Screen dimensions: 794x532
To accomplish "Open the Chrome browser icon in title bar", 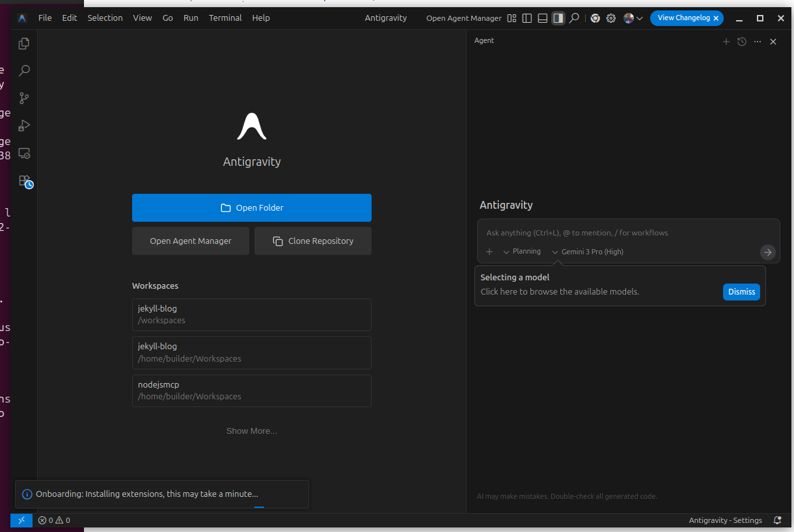I will click(x=595, y=18).
